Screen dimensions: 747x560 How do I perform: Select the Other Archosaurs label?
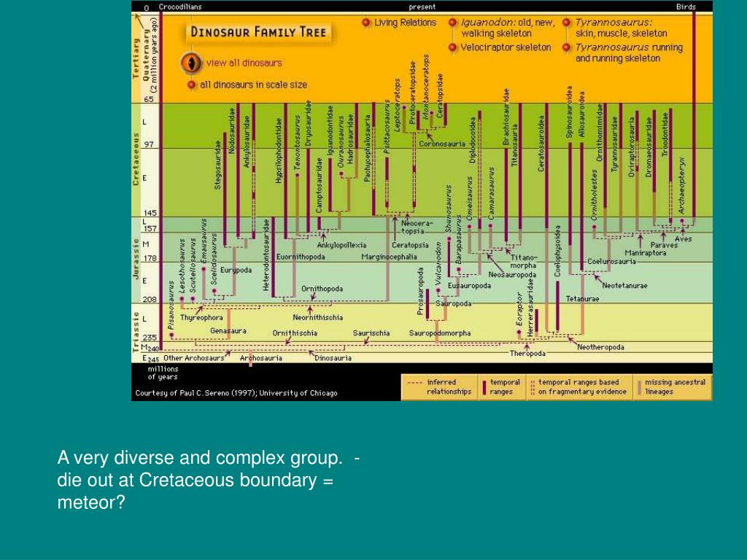tap(193, 358)
